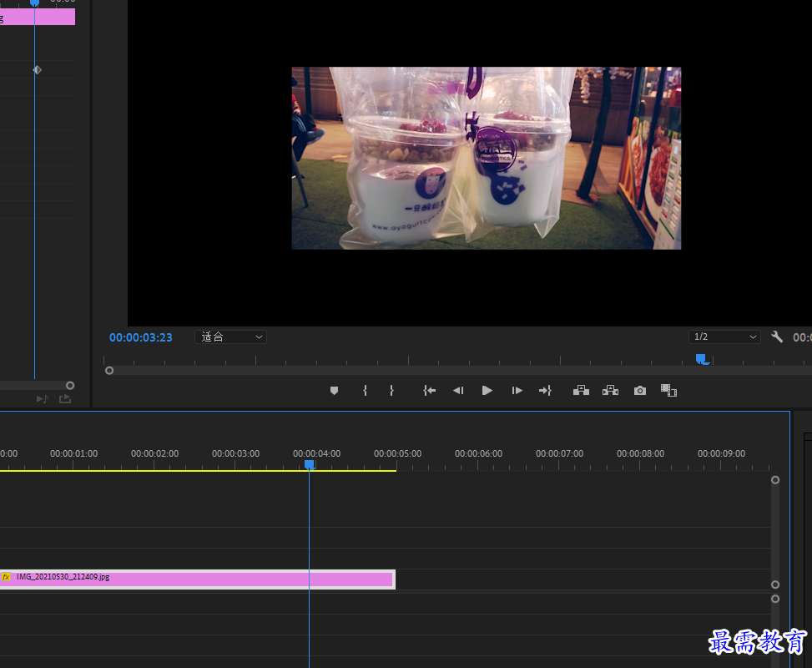Click the export icon in effect controls
Screen dimensions: 812x668
coord(65,398)
